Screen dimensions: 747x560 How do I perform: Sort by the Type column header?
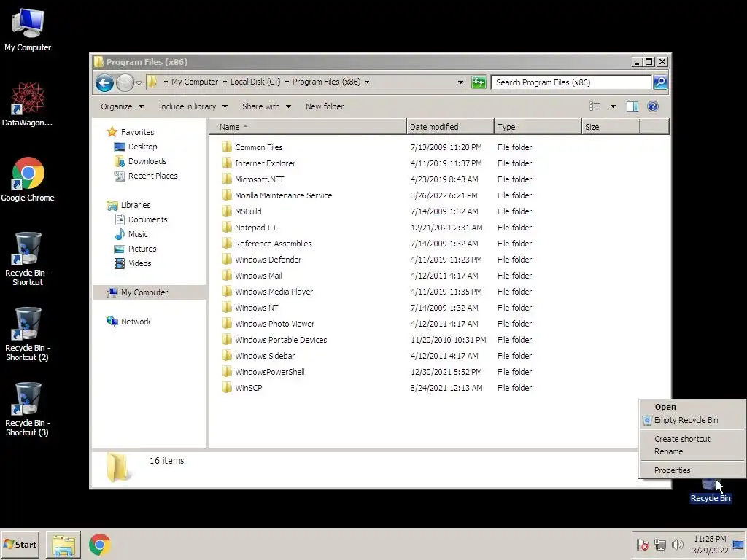(538, 127)
